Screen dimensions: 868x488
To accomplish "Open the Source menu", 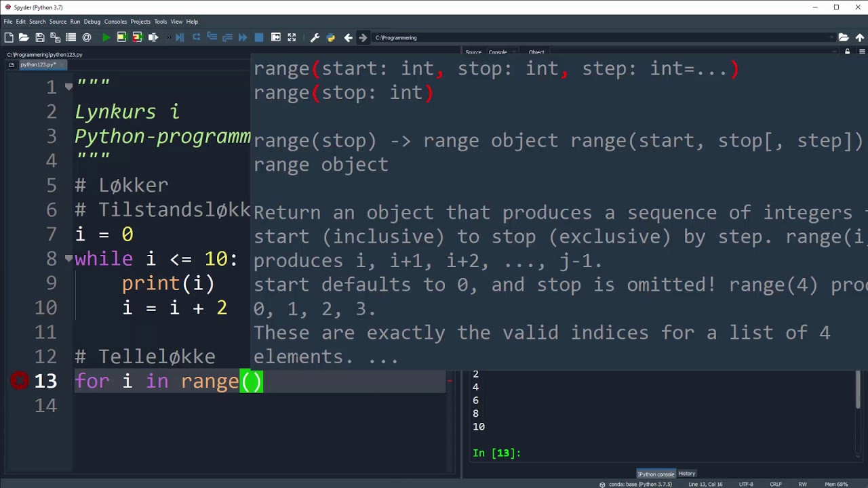I will 58,22.
